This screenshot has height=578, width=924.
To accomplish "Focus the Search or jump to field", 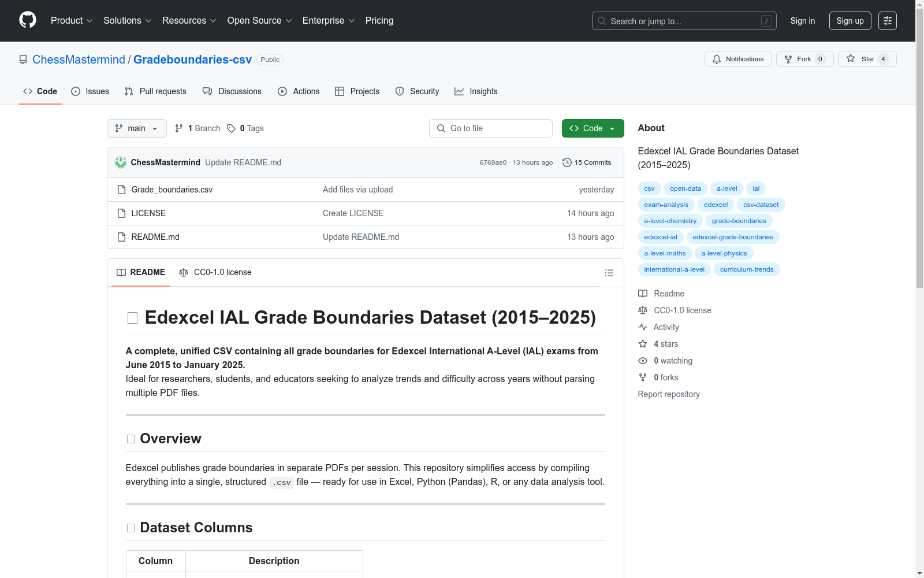I will coord(684,21).
